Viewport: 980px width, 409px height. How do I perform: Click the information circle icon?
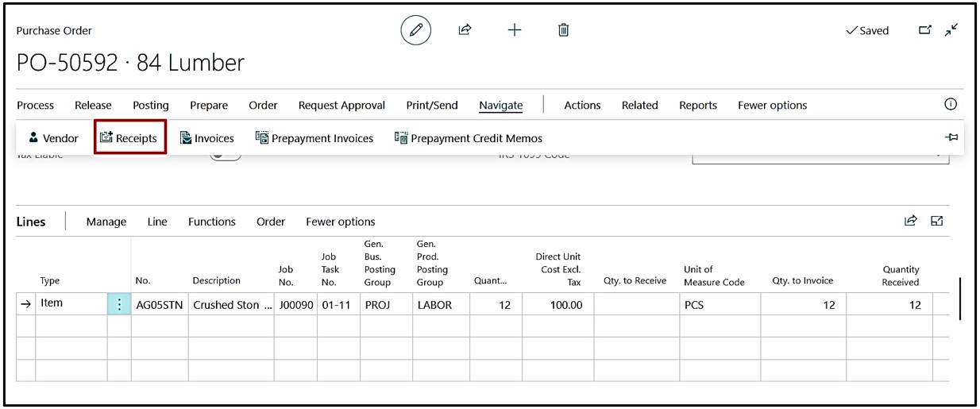click(x=950, y=105)
